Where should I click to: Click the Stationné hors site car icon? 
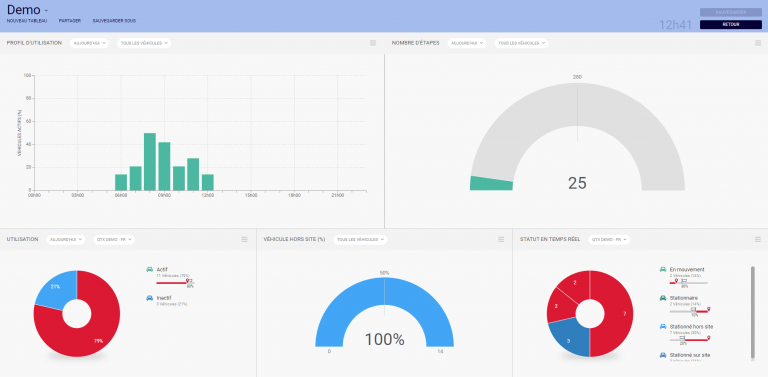[663, 327]
